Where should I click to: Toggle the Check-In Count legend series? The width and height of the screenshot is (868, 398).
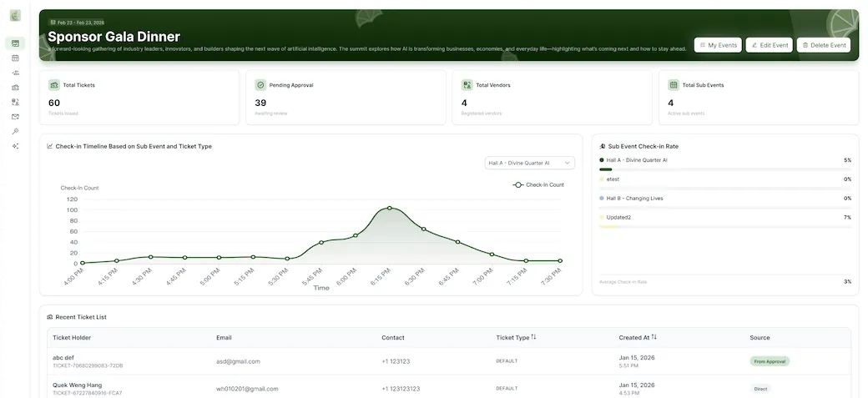[538, 184]
